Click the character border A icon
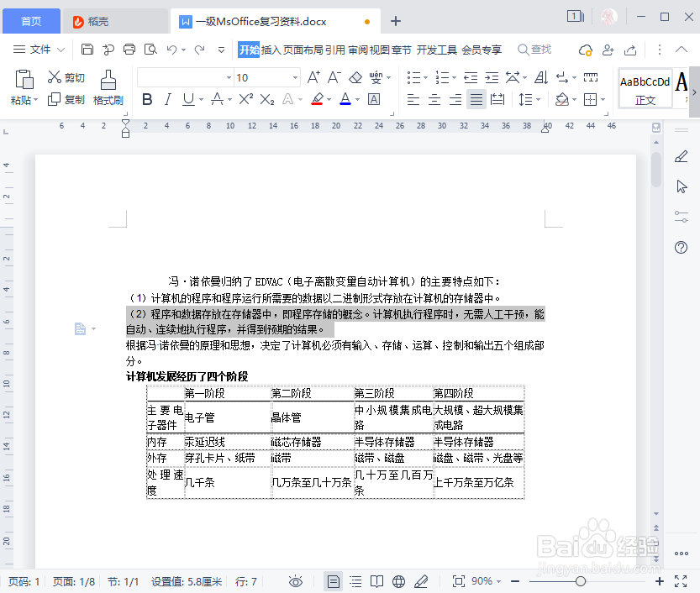 pos(374,99)
